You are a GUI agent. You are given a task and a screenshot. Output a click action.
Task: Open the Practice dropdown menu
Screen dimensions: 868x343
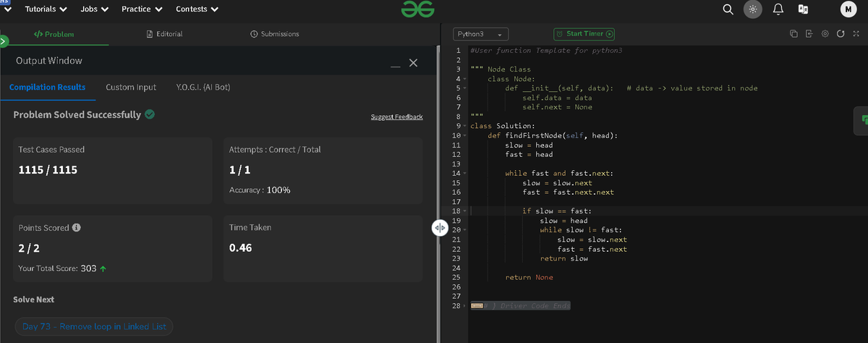[142, 9]
